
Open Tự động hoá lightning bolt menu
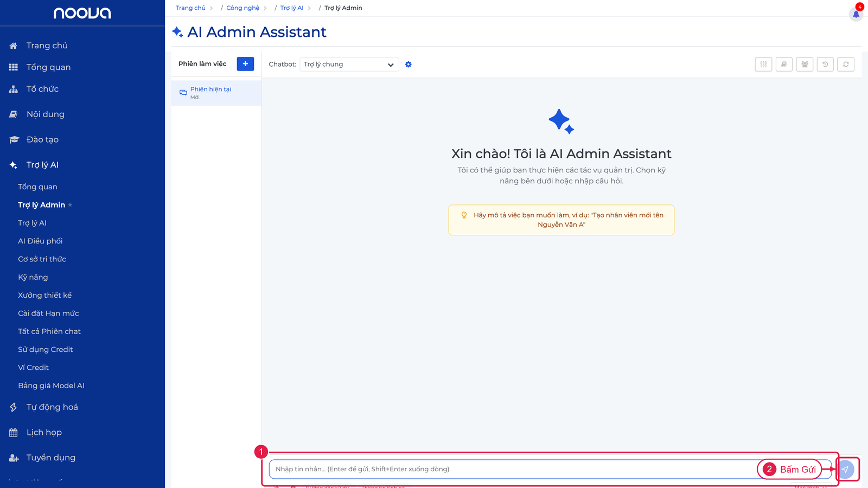(x=14, y=407)
